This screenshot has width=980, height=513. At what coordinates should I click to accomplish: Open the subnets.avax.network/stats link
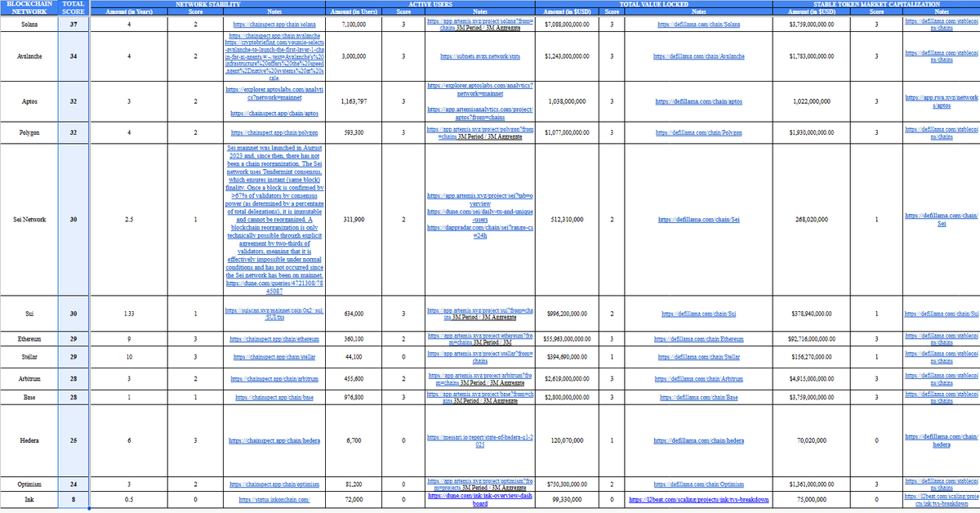[480, 57]
